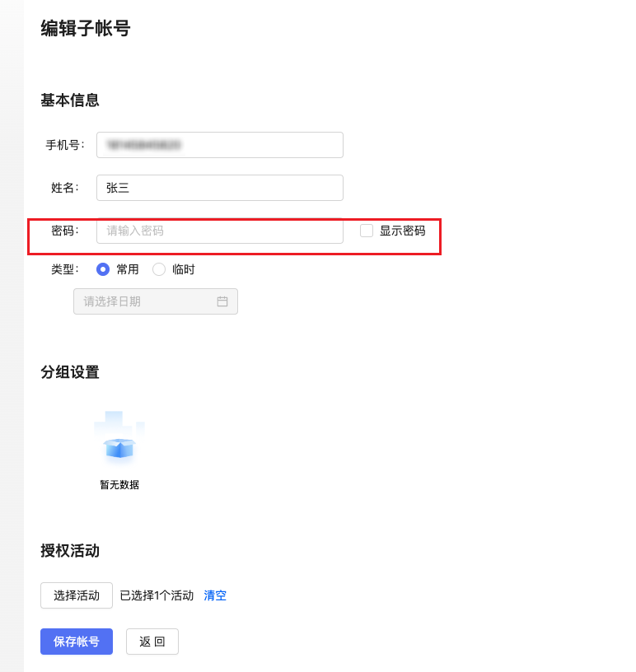Image resolution: width=636 pixels, height=672 pixels.
Task: Select the 临时 account type radio
Action: 159,269
